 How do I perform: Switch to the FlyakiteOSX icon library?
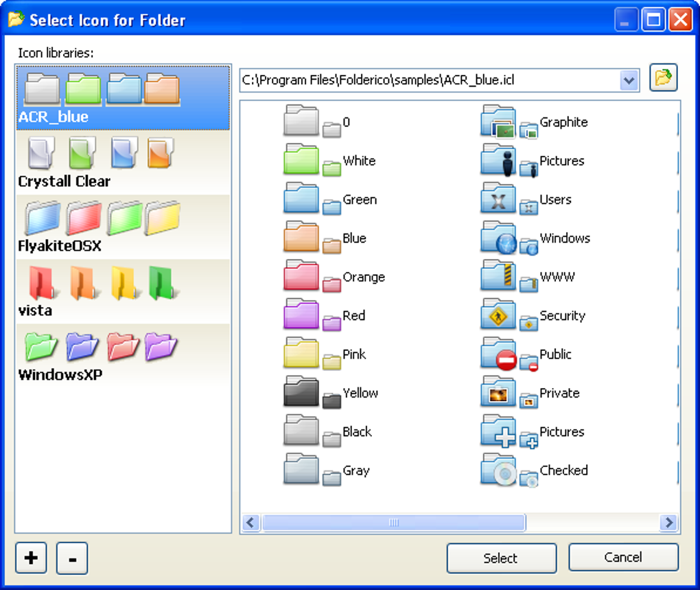pos(124,227)
